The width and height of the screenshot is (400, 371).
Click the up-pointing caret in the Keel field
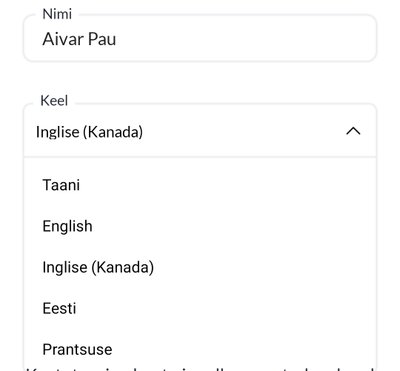353,131
